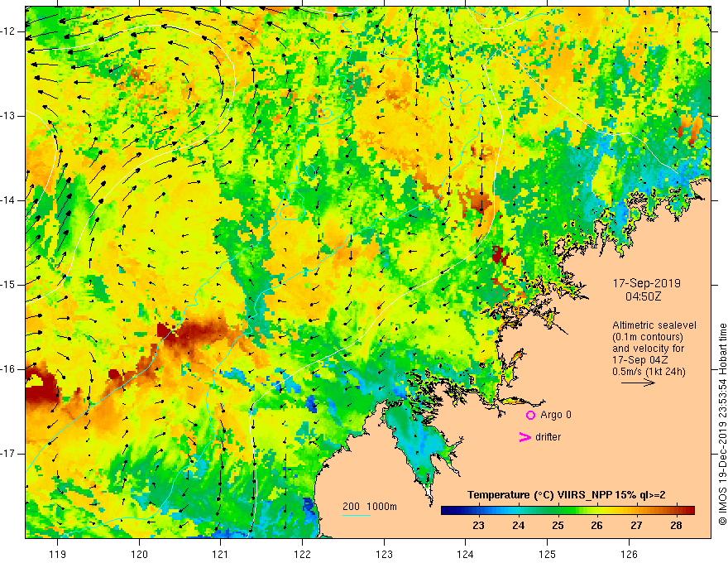Click the latitude label -17
The image size is (728, 563).
click(x=8, y=454)
